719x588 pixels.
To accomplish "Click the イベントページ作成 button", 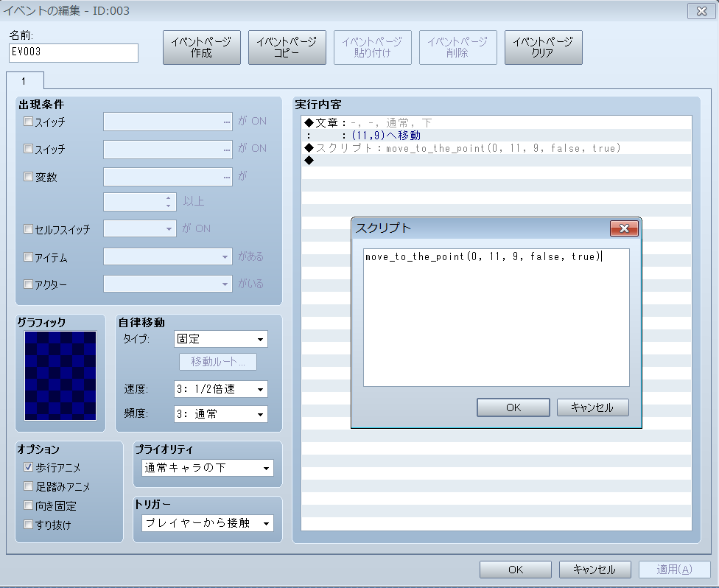I will [x=201, y=48].
